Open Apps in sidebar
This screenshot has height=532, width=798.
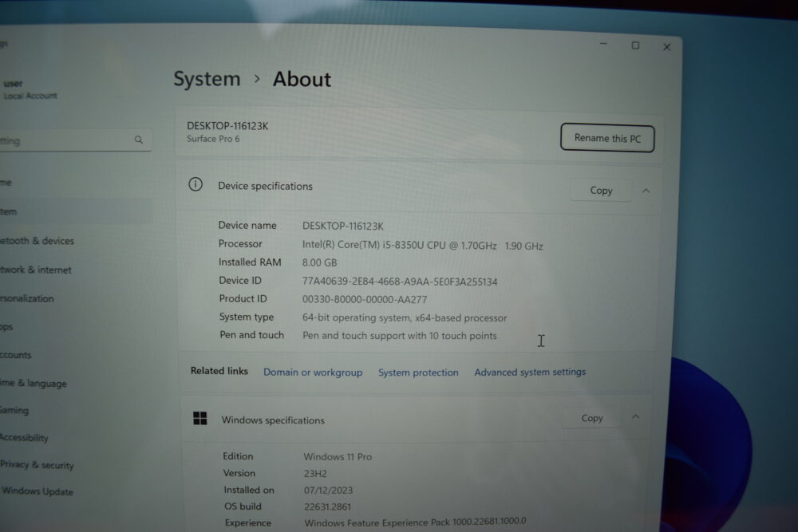6,326
